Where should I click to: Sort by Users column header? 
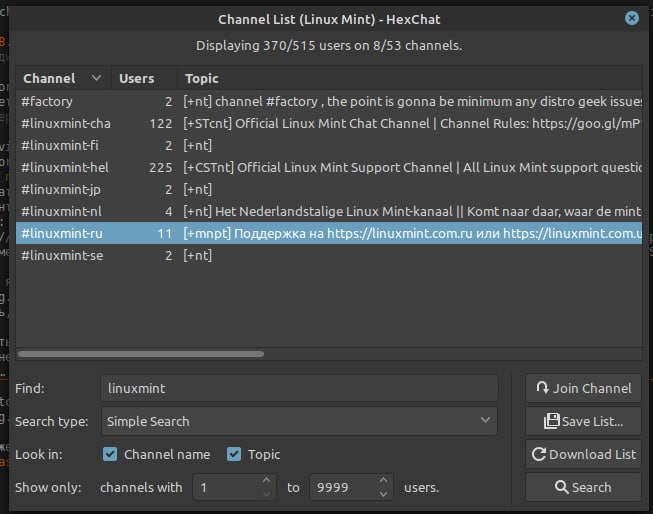(145, 78)
